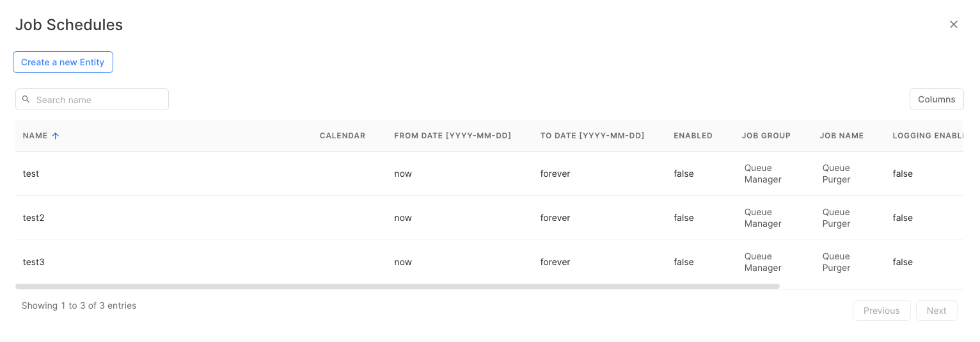Click the To Date column header

(592, 136)
